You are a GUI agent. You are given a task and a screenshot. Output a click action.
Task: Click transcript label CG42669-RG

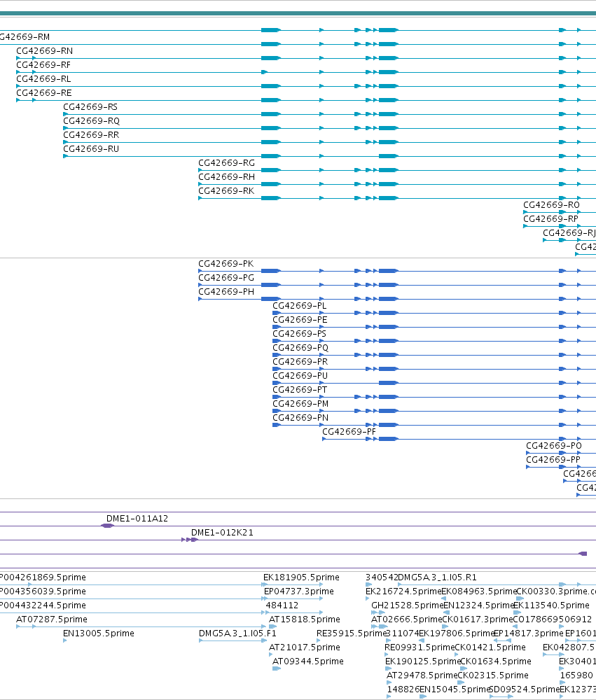[226, 163]
